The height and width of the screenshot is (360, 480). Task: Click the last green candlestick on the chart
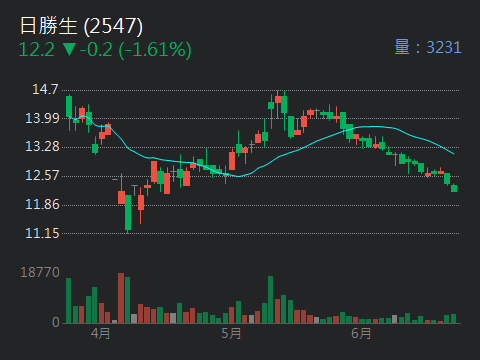[454, 188]
